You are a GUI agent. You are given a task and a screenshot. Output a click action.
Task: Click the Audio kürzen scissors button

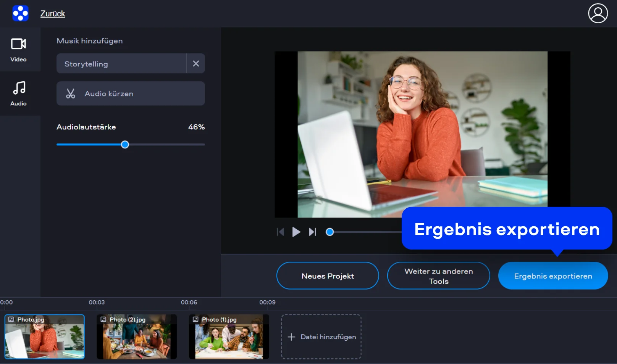[x=131, y=93]
